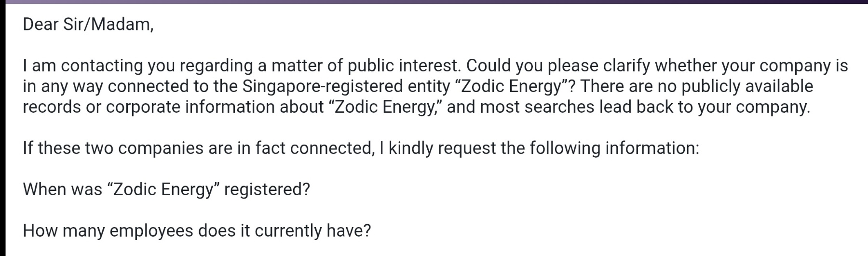Click "Zodic Energy" right after the word "entity"
Viewport: 868px width, 256px height.
click(x=515, y=86)
